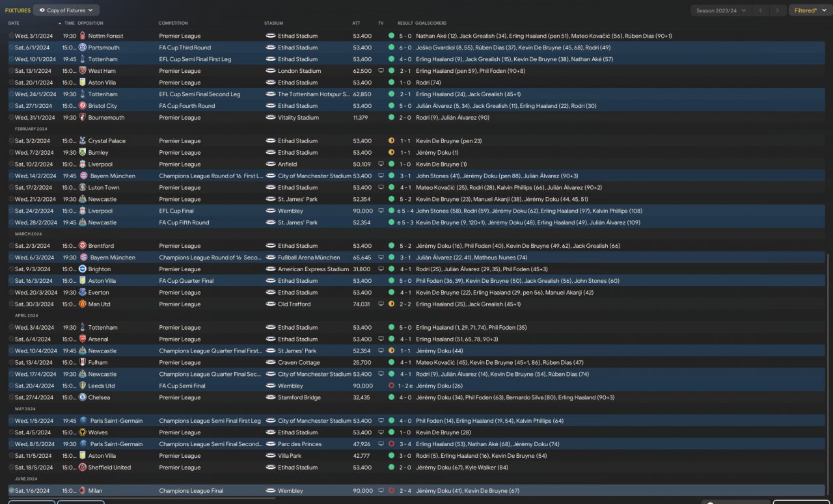833x504 pixels.
Task: Click the Champions League Final competition
Action: point(192,491)
